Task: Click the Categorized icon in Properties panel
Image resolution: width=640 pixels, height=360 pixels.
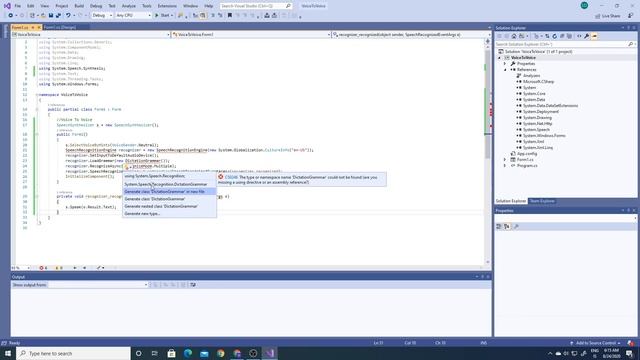Action: [499, 227]
